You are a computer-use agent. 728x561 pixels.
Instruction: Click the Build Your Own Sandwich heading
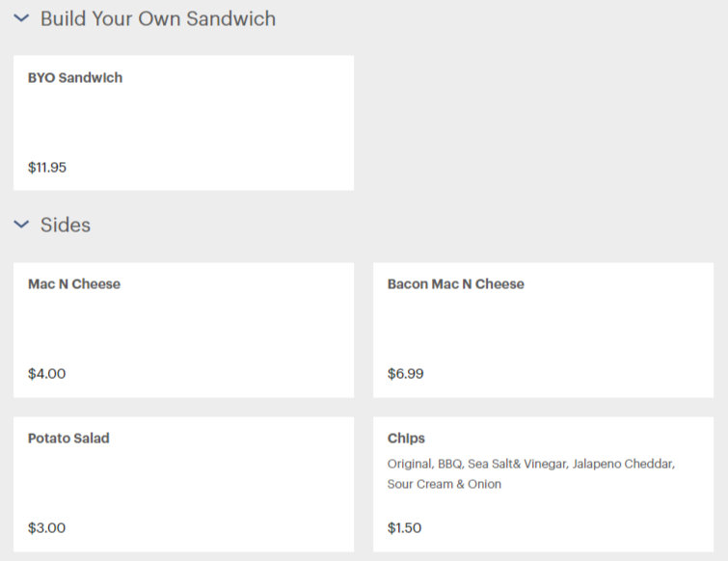158,19
